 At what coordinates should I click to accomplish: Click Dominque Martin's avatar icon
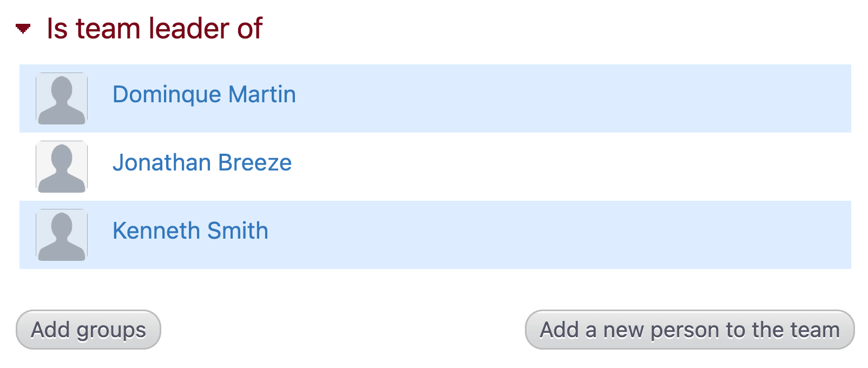tap(62, 98)
